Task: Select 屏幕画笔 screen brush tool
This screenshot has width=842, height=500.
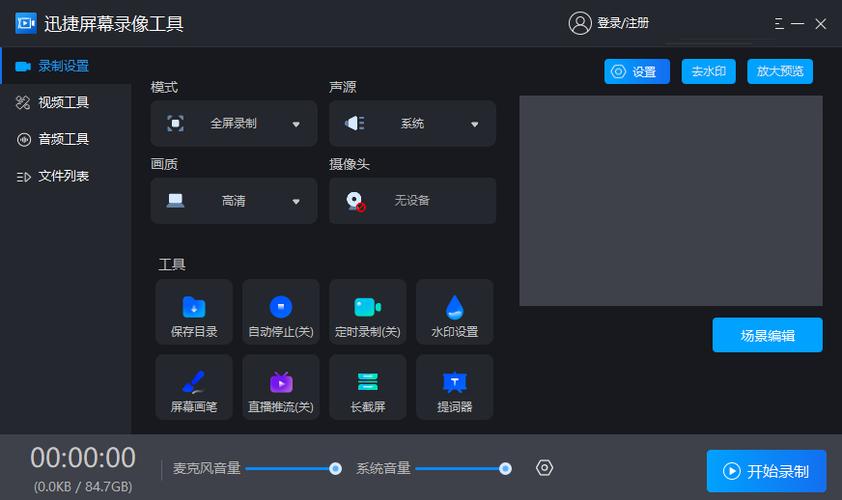Action: 194,387
